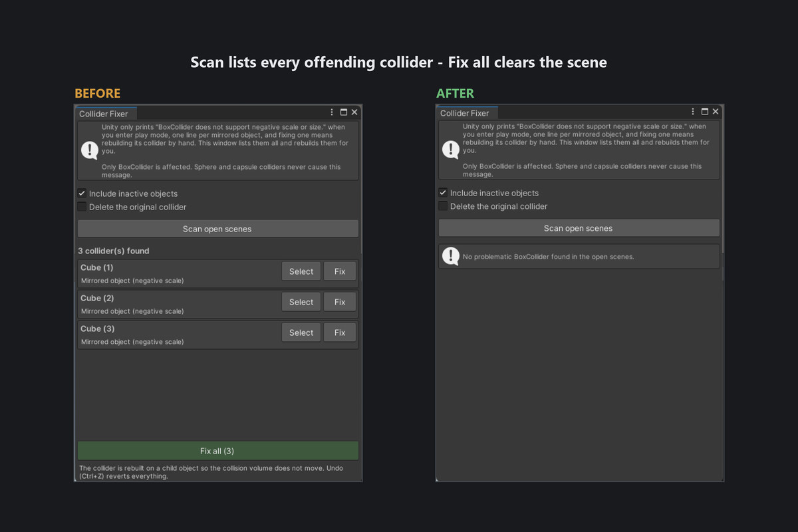Enable Delete the original collider in BEFORE window

coord(82,207)
